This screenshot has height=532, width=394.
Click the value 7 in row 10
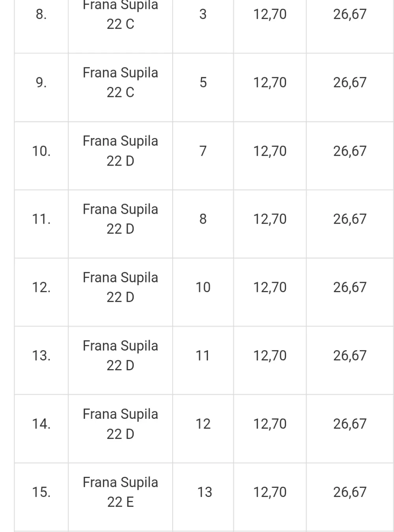[203, 151]
